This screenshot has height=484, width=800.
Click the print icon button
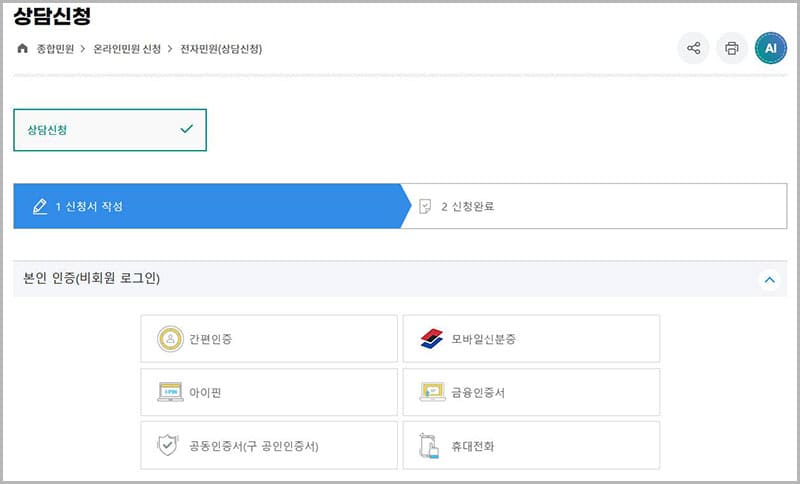731,48
